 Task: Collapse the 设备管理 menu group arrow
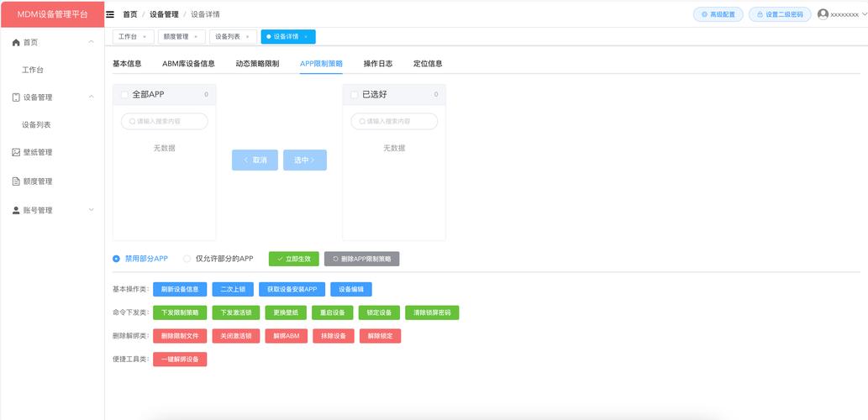tap(91, 97)
